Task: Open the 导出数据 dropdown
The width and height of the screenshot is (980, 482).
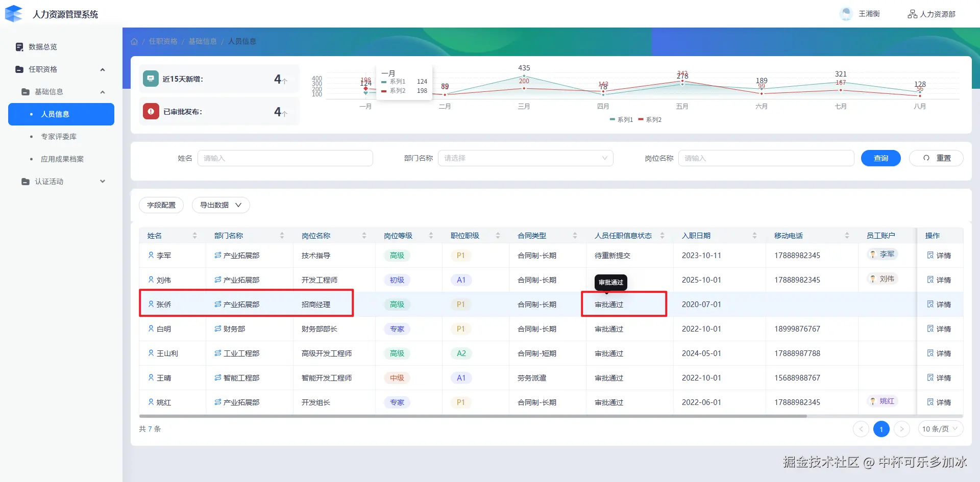Action: click(x=220, y=205)
